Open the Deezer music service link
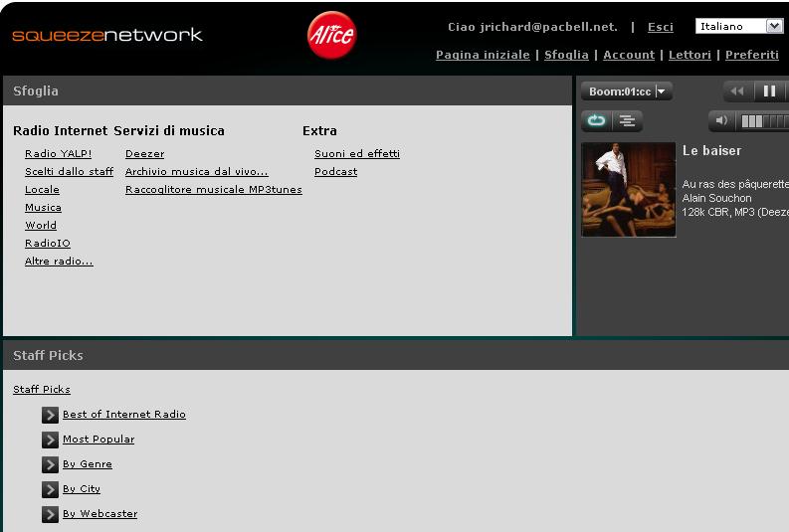 click(x=144, y=154)
